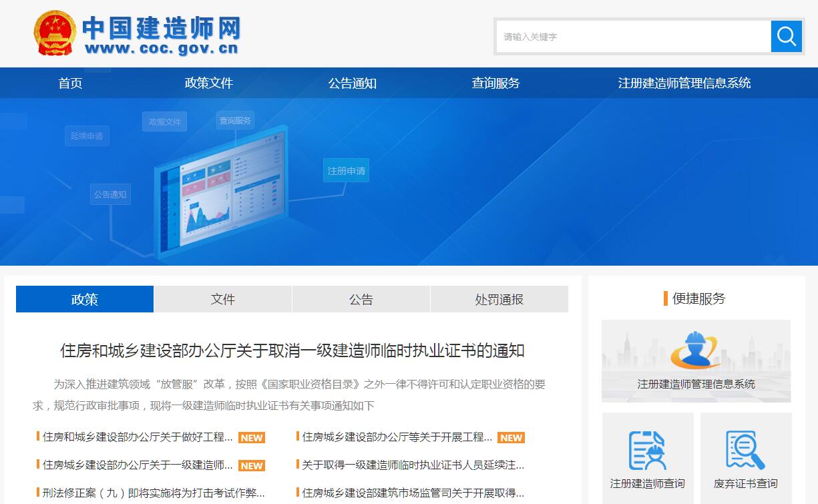Open headline about 取消一级建造师临时执业证书的通知
The width and height of the screenshot is (818, 504).
click(x=292, y=350)
